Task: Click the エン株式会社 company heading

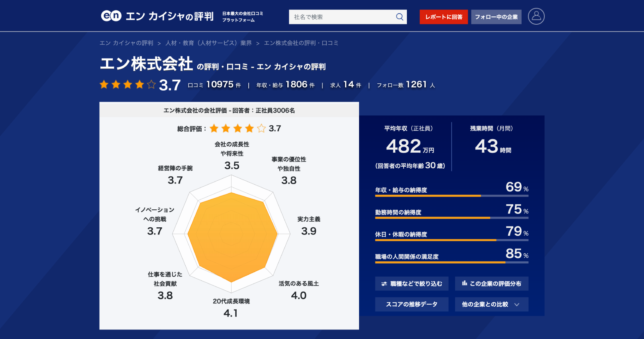Action: [146, 64]
